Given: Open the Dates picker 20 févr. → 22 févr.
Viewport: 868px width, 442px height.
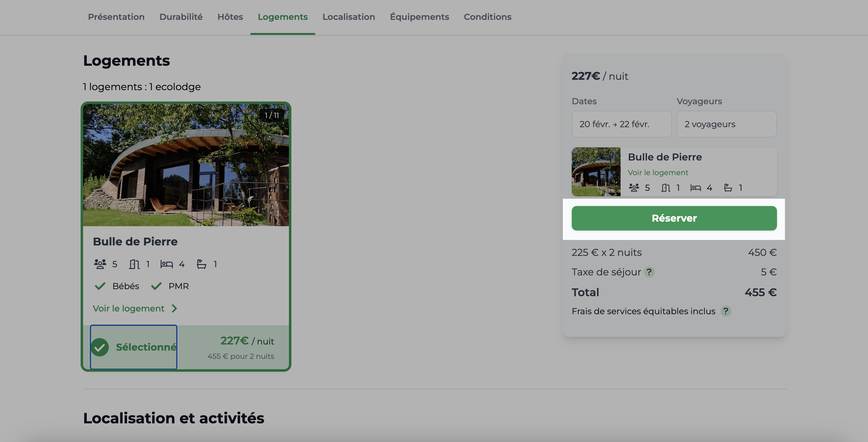Looking at the screenshot, I should coord(621,124).
